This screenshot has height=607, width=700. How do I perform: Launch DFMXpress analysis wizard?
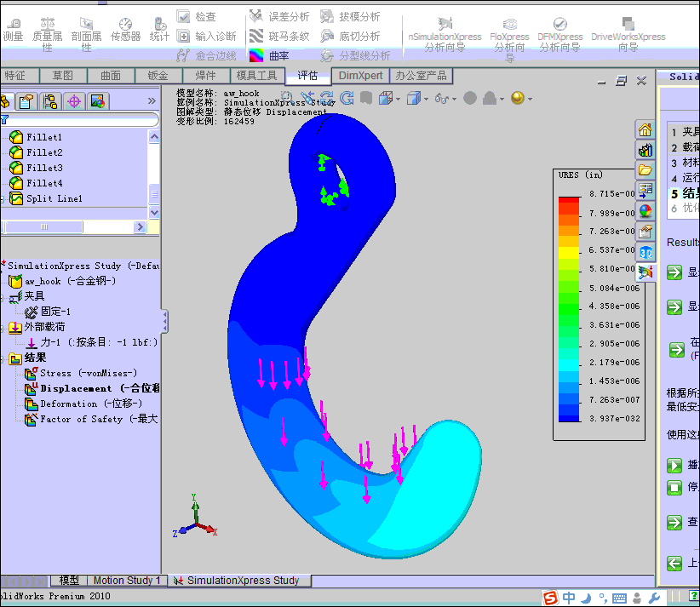click(x=559, y=35)
